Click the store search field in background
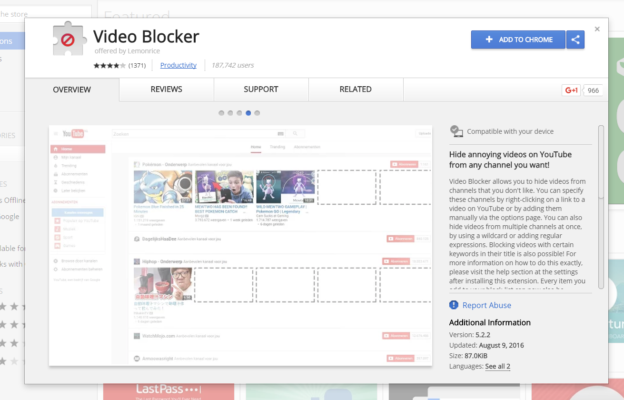 pos(45,14)
